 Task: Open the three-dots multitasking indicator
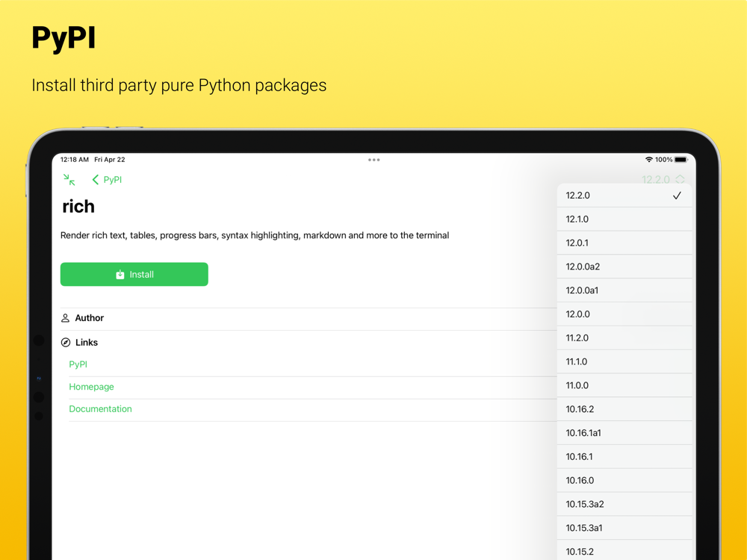pos(374,160)
